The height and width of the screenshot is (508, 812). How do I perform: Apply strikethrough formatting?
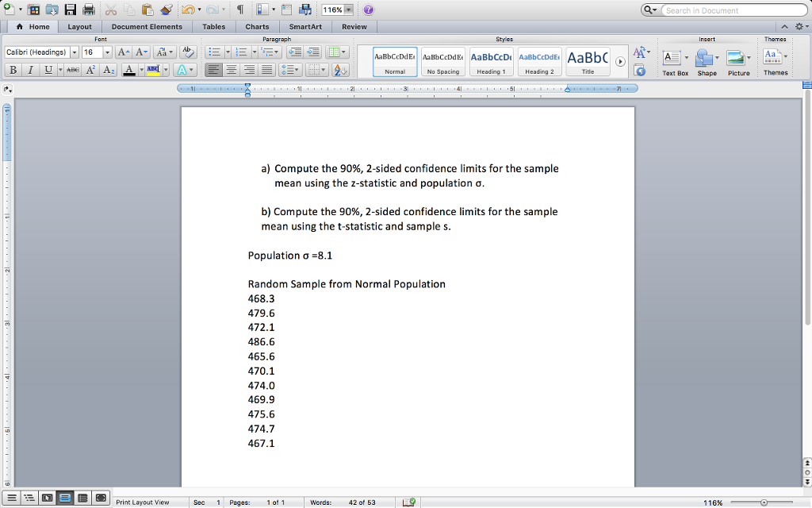(x=73, y=69)
